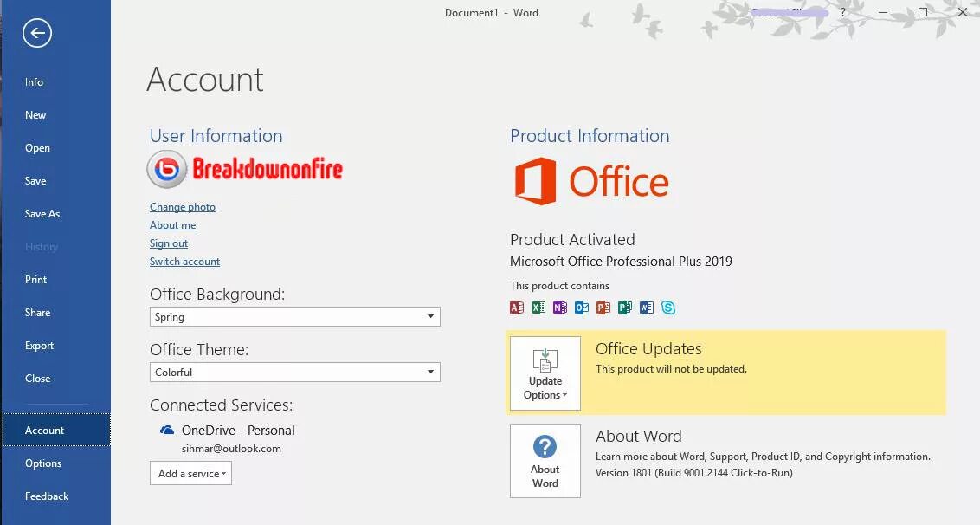Click the Spring background field
Viewport: 980px width, 525px height.
tap(295, 316)
